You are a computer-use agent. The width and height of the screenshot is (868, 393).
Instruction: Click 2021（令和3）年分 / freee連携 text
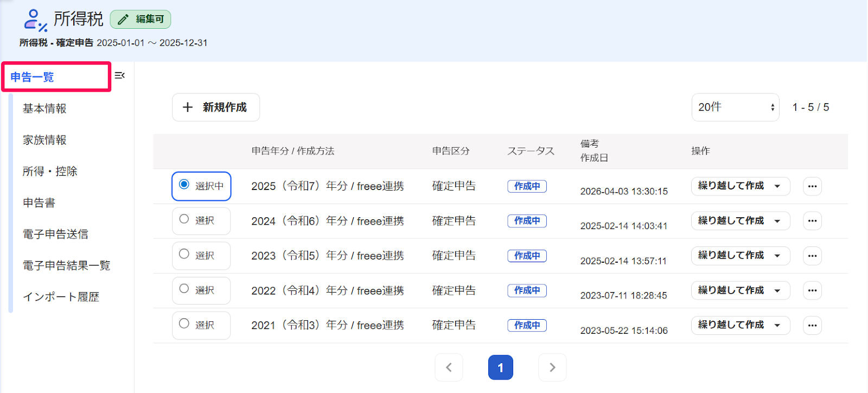[x=328, y=325]
